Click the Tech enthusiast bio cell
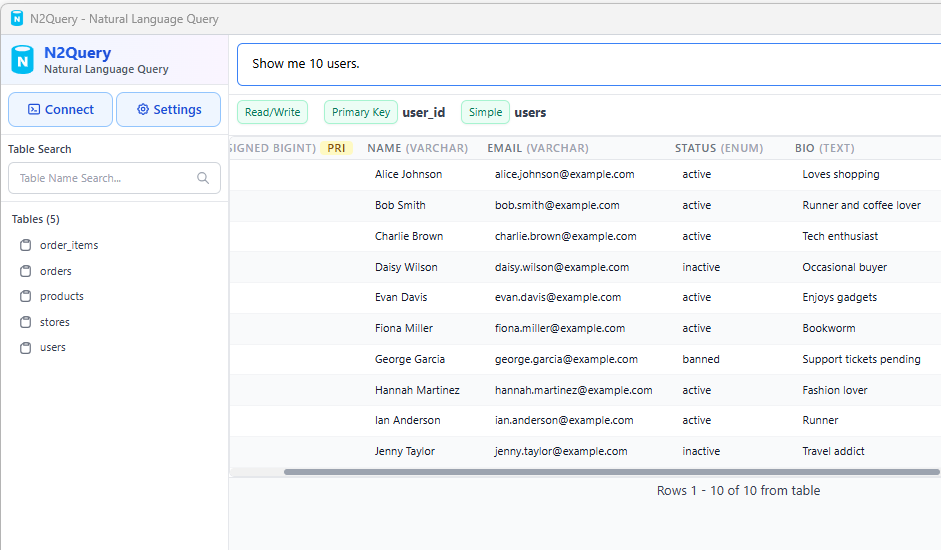 click(840, 236)
